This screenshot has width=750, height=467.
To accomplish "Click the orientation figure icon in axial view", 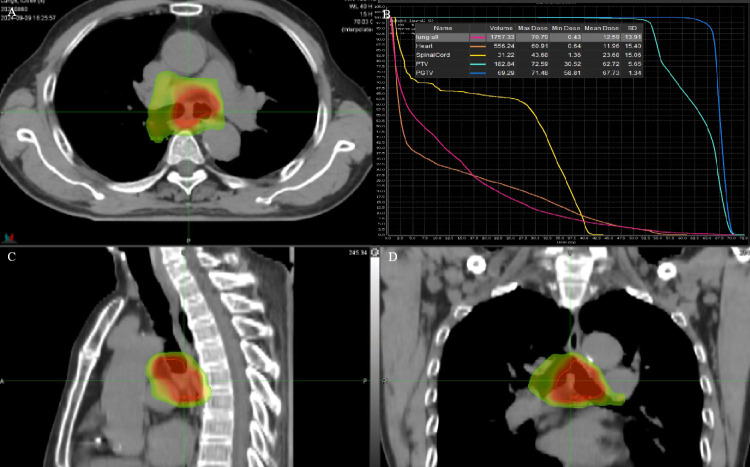I will pyautogui.click(x=9, y=237).
